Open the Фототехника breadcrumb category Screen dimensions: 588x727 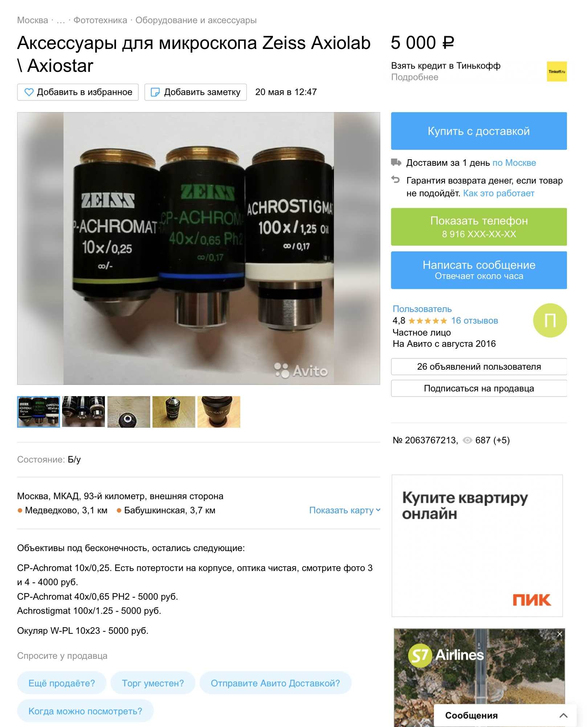100,20
